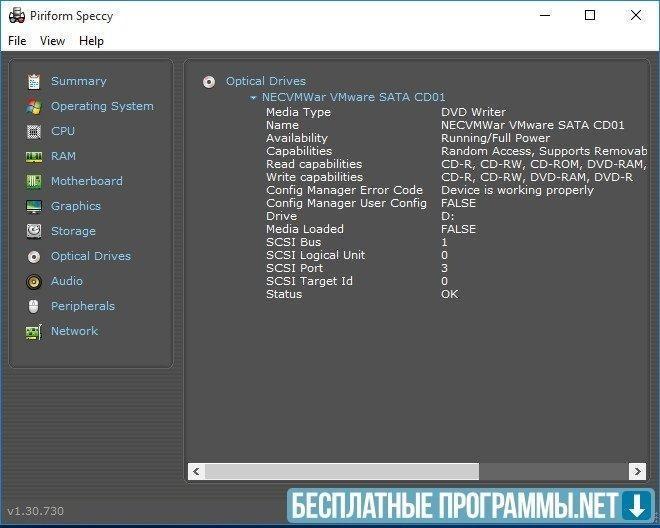This screenshot has width=660, height=528.
Task: Go to Operating System section
Action: pos(102,106)
